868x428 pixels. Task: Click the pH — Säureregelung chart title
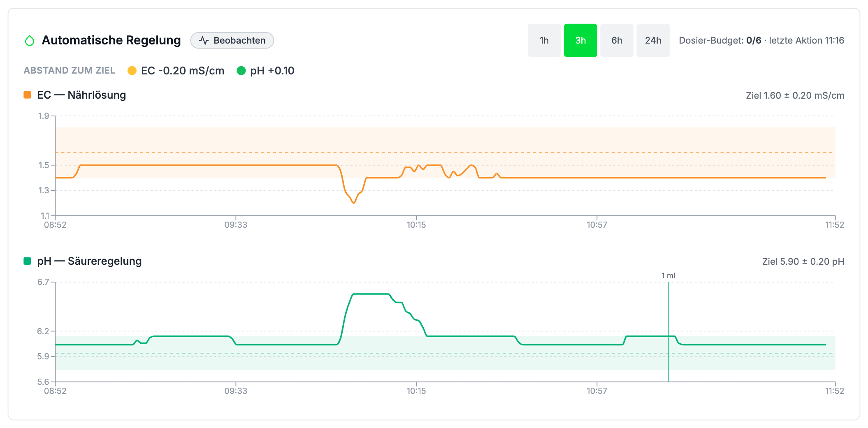click(x=89, y=261)
